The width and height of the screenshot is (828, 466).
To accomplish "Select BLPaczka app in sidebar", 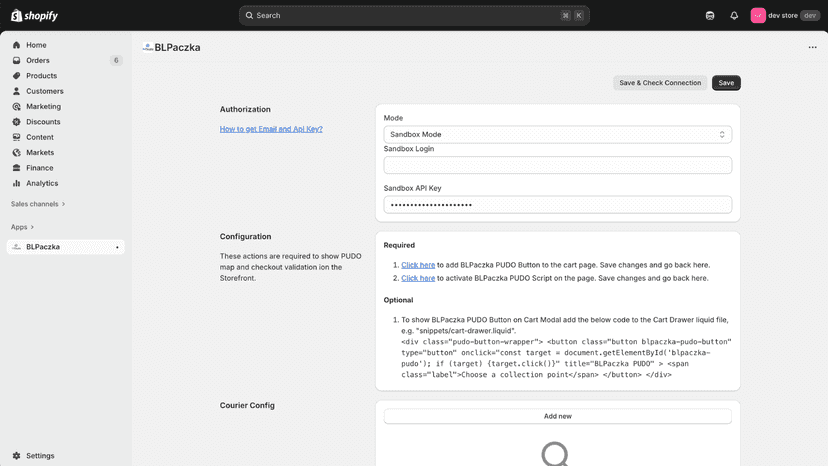I will pos(65,247).
